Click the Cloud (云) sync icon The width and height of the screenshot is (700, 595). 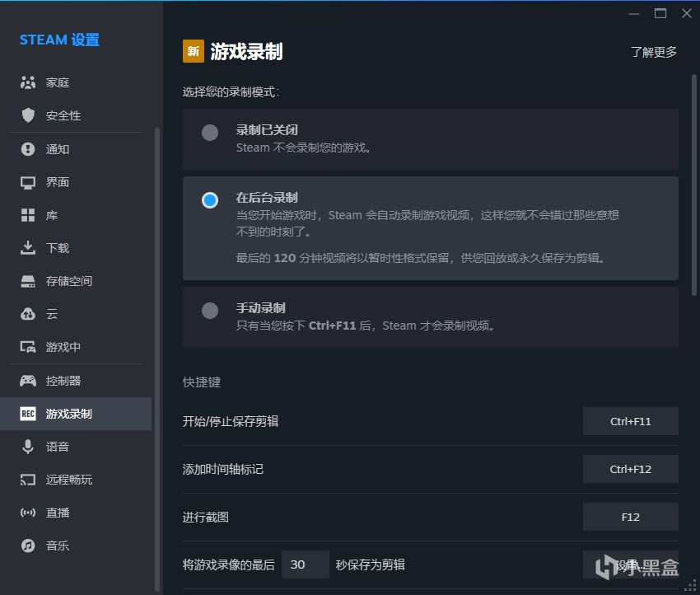(28, 314)
